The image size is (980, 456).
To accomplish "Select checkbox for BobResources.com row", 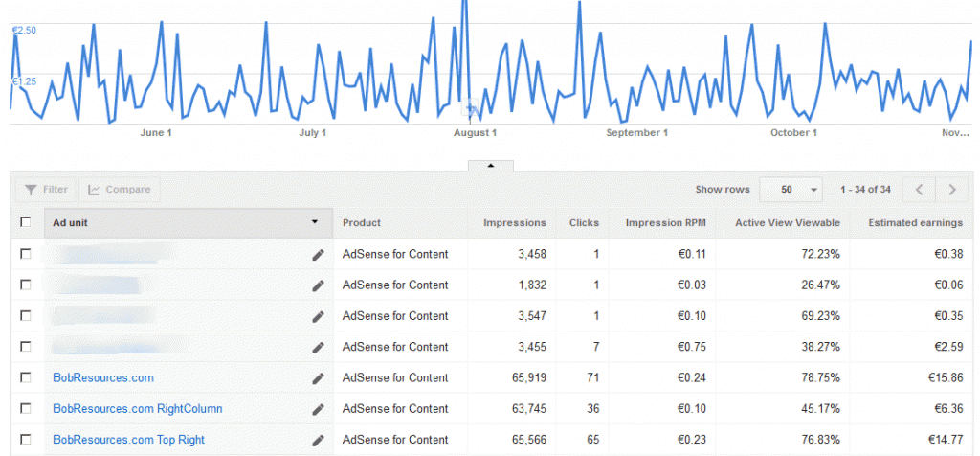I will point(26,377).
